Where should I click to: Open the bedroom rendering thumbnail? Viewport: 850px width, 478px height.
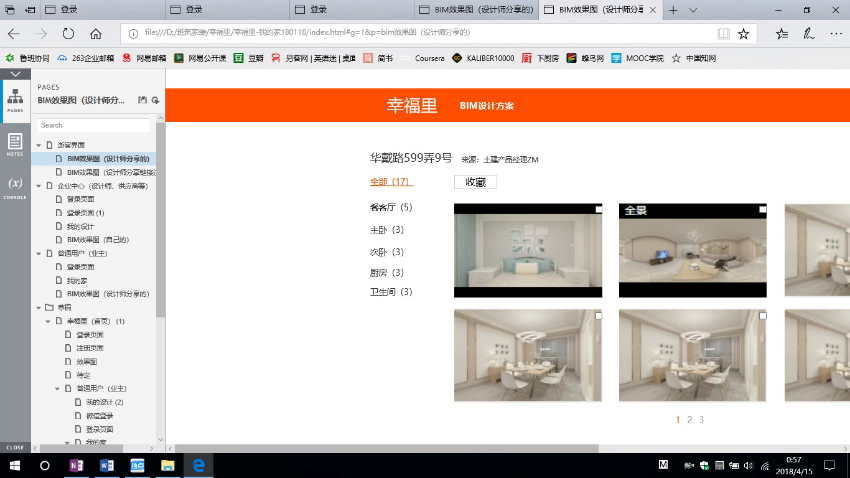pyautogui.click(x=528, y=250)
